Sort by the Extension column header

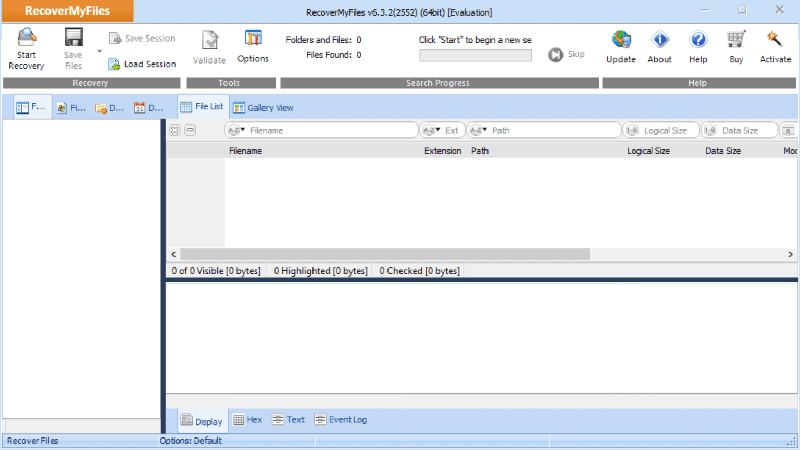442,151
